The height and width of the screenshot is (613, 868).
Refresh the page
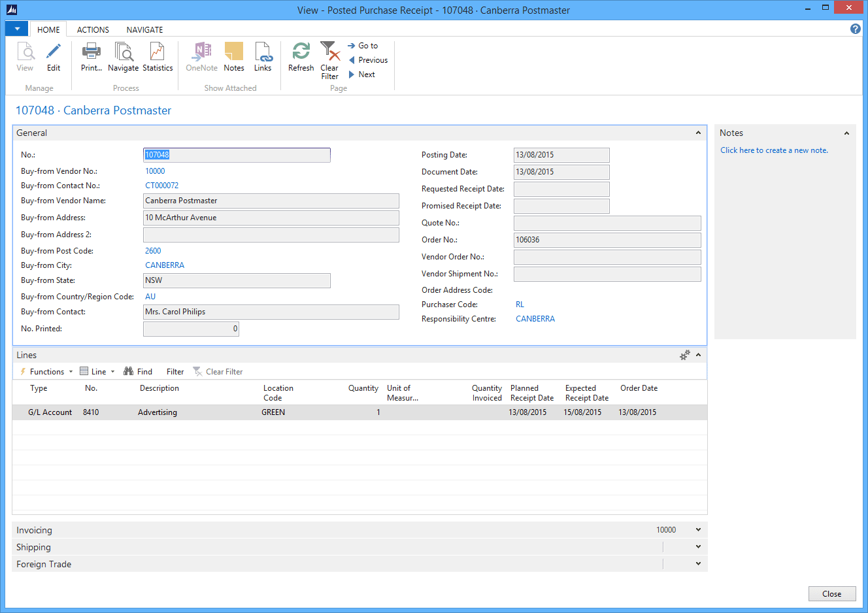pos(301,57)
